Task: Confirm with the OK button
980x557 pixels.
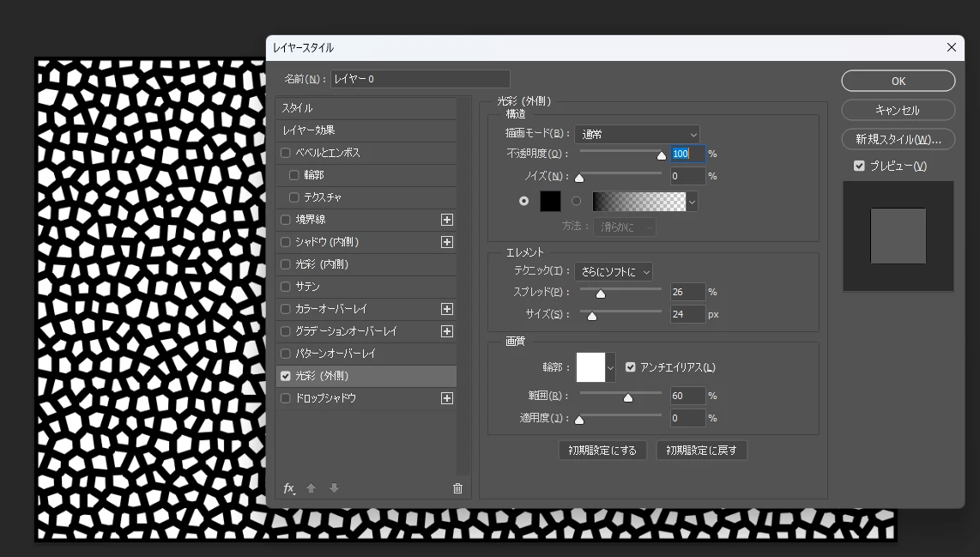Action: [898, 81]
